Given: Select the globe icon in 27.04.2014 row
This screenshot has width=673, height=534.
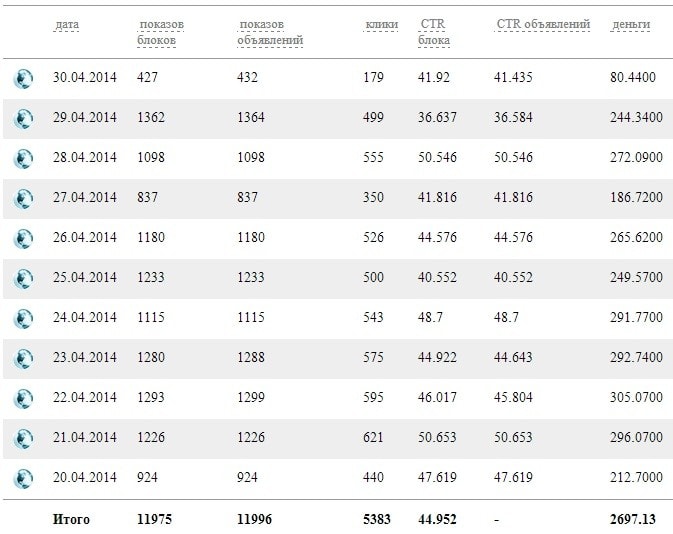Looking at the screenshot, I should pos(23,199).
